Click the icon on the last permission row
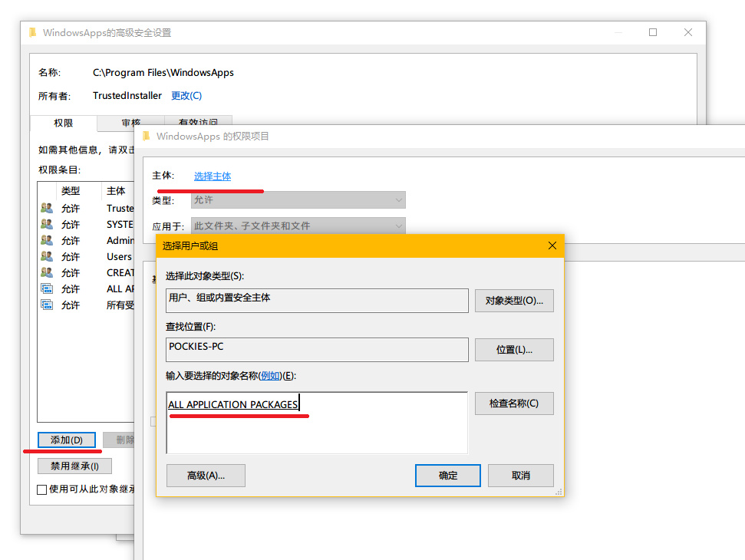The height and width of the screenshot is (560, 745). click(47, 305)
